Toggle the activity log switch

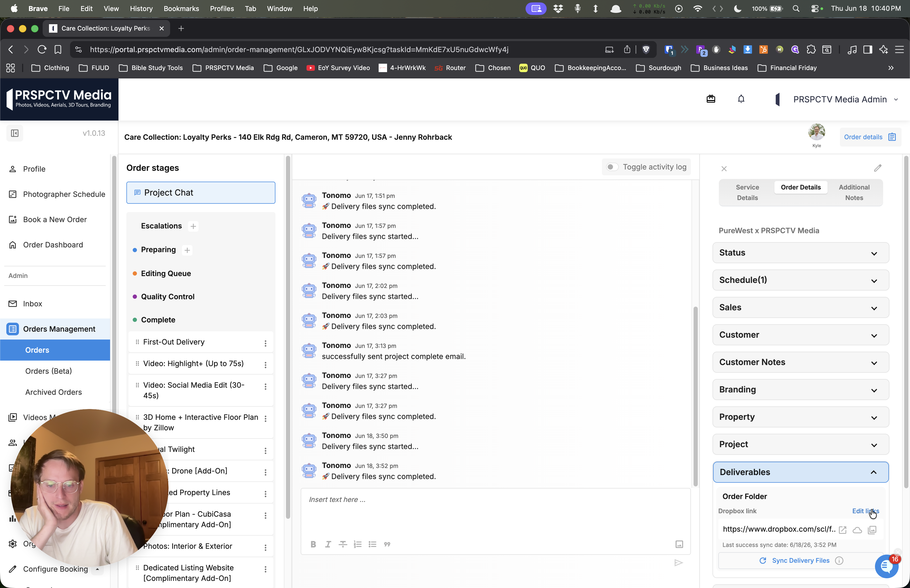click(x=612, y=167)
